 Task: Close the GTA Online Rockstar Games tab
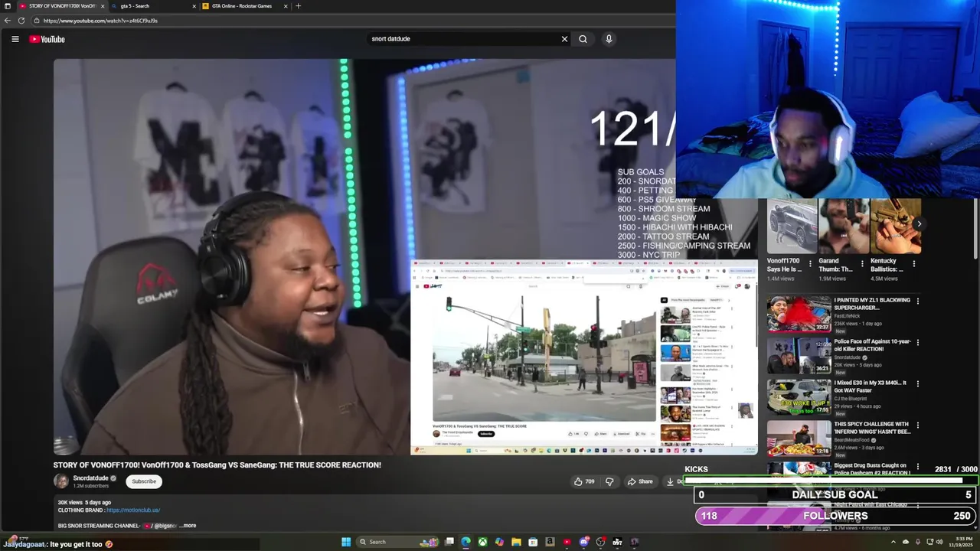[286, 6]
